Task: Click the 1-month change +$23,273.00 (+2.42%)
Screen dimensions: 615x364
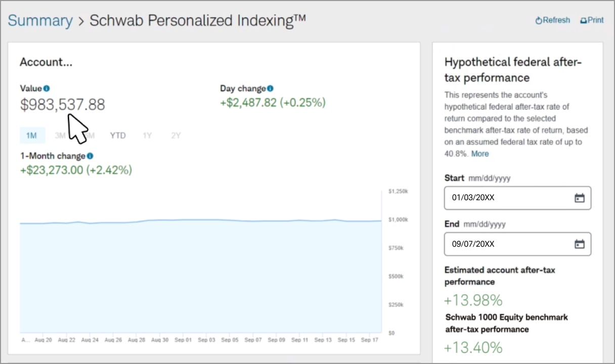Action: (76, 170)
